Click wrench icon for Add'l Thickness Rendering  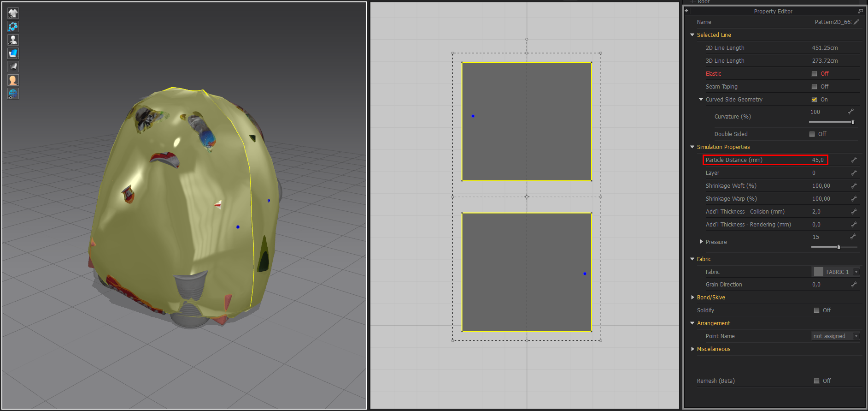pos(854,225)
